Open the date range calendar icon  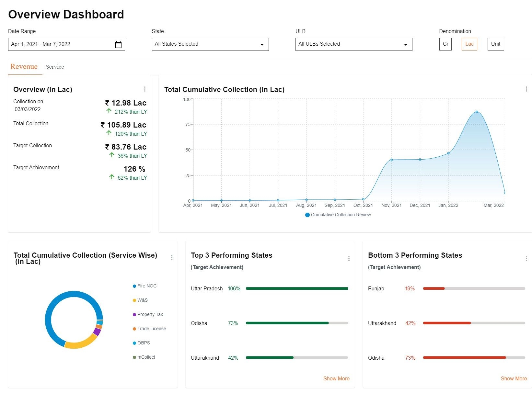(118, 44)
